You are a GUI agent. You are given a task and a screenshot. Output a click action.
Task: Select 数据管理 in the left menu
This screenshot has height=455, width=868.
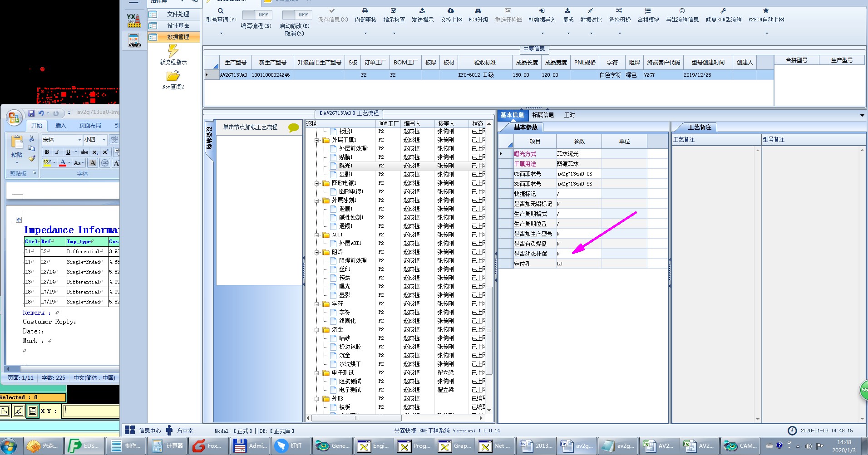point(173,37)
